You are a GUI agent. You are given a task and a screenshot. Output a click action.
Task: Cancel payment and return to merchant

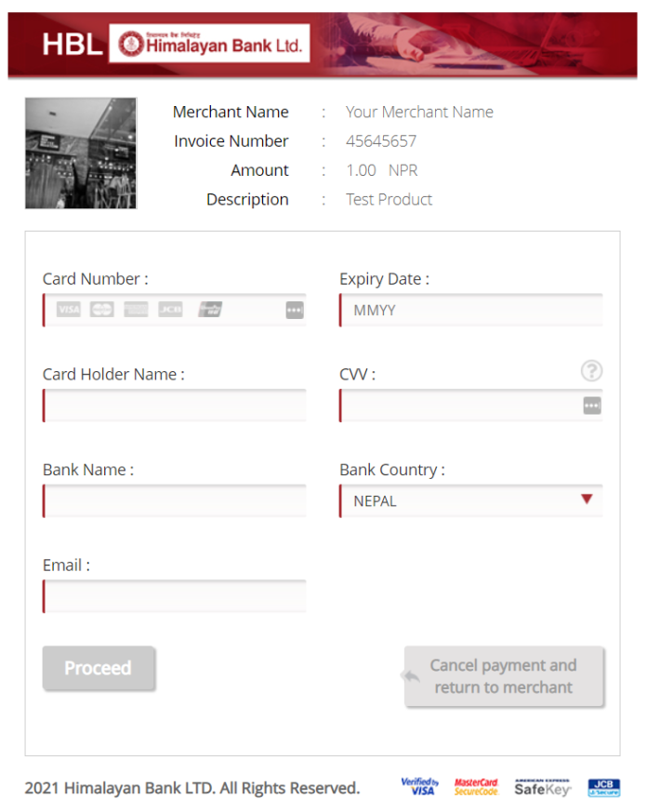[504, 676]
